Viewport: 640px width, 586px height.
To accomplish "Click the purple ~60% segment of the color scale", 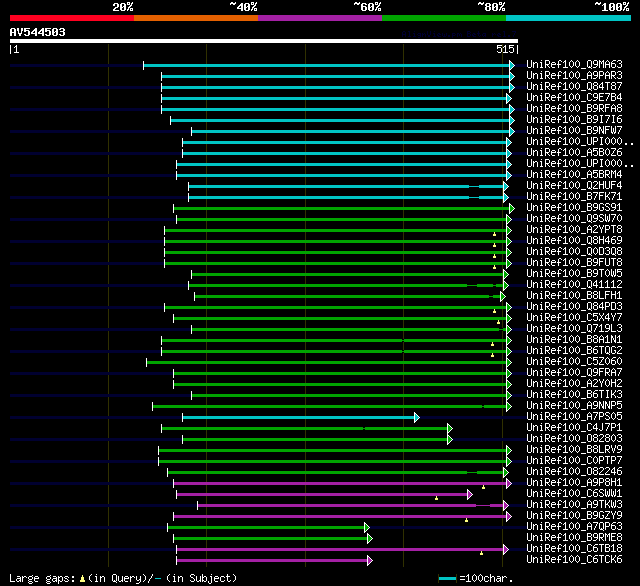I will tap(320, 18).
